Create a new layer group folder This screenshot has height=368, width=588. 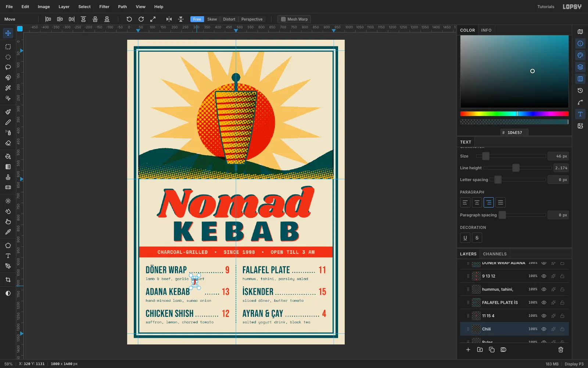tap(480, 350)
